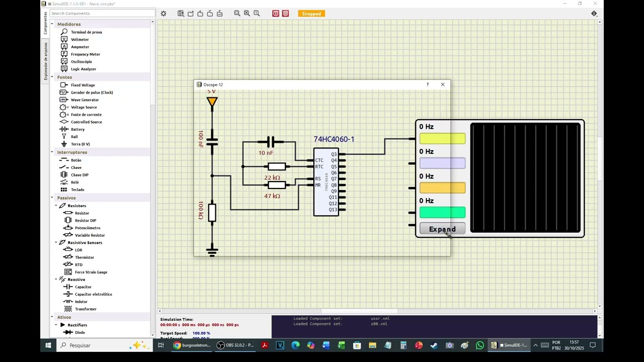Select the Teclado component
This screenshot has height=362, width=644.
click(77, 190)
